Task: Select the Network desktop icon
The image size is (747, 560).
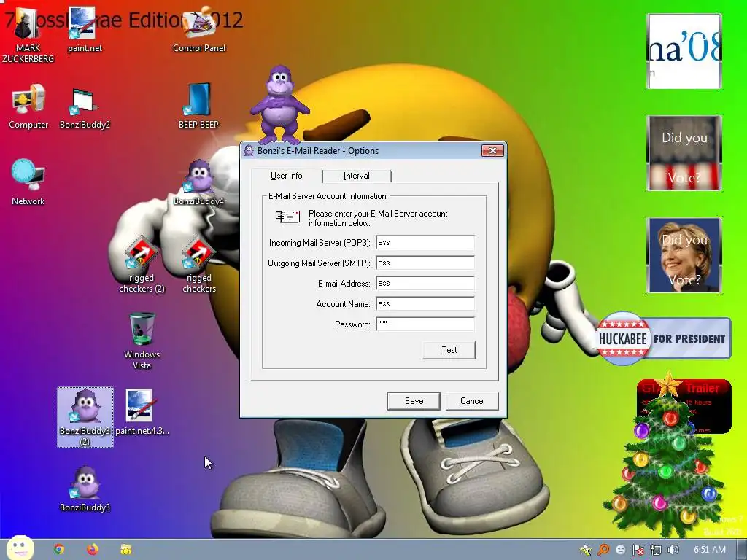Action: pyautogui.click(x=28, y=182)
